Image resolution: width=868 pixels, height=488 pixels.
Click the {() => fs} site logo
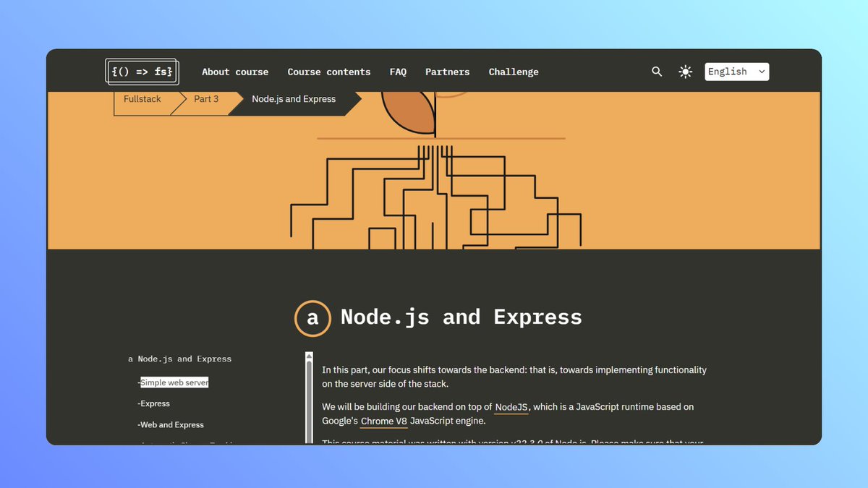(x=142, y=72)
